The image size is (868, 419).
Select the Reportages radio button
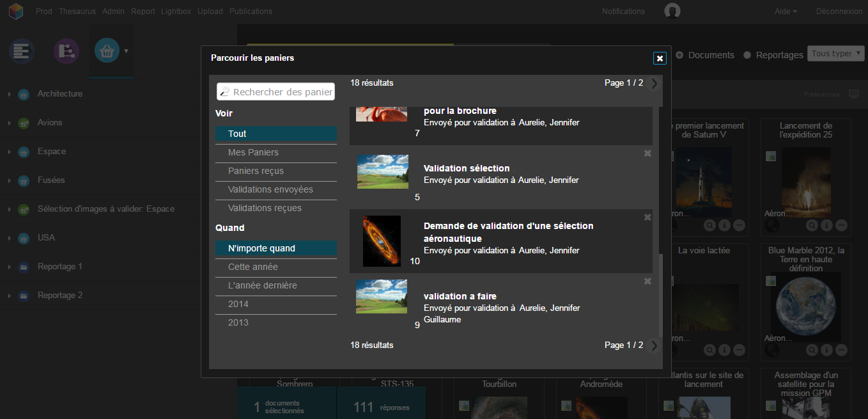coord(747,55)
